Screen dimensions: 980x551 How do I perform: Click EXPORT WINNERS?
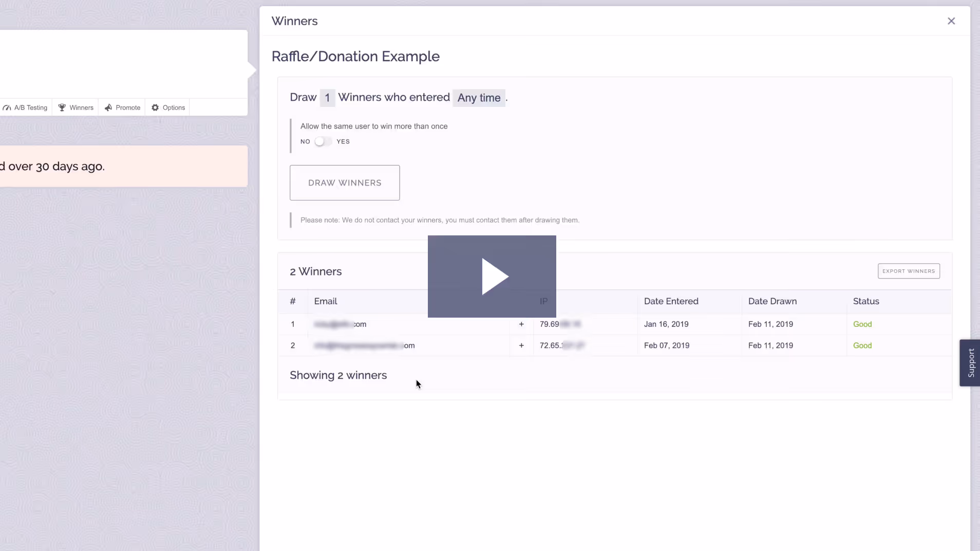[x=909, y=271]
